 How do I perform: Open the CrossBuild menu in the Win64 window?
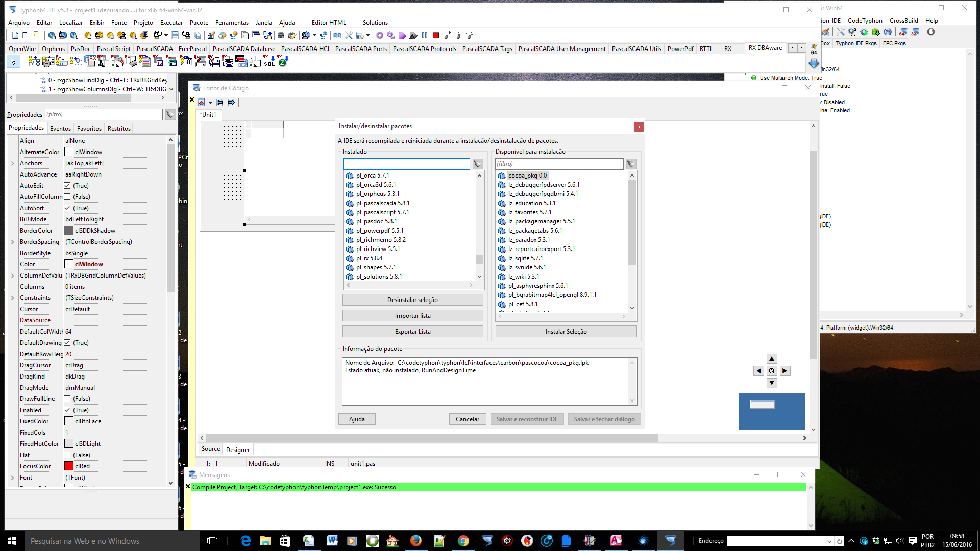tap(904, 21)
